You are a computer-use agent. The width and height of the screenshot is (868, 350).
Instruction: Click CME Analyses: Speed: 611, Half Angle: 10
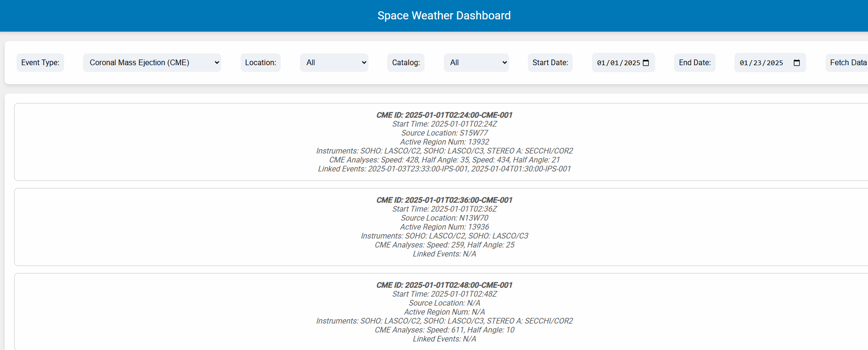[444, 330]
